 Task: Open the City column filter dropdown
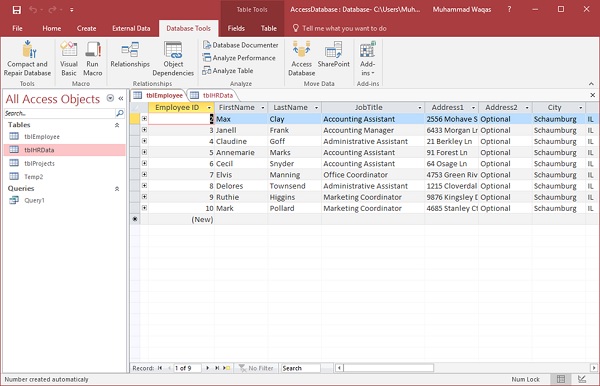click(x=580, y=108)
